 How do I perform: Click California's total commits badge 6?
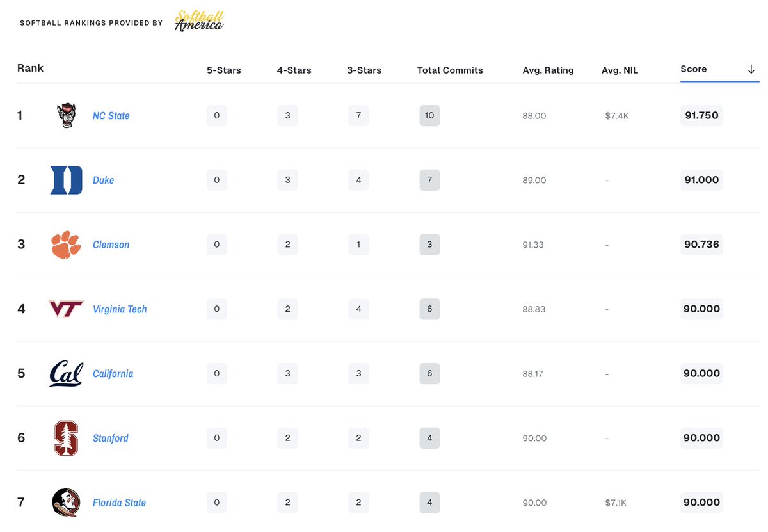429,374
